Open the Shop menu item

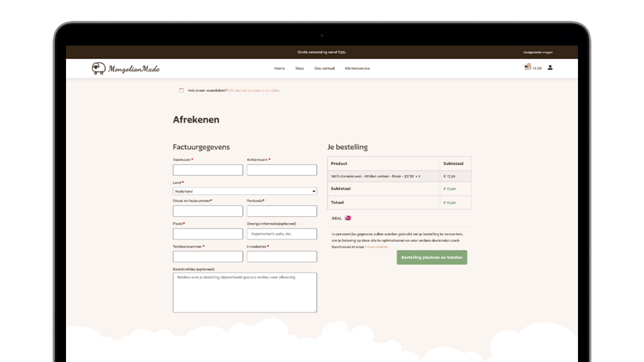coord(299,68)
